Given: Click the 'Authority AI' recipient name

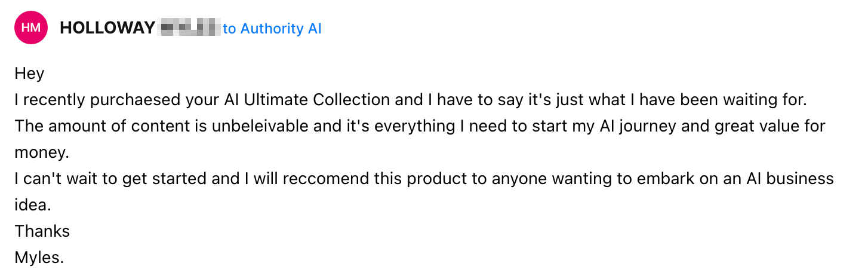Looking at the screenshot, I should pyautogui.click(x=281, y=28).
